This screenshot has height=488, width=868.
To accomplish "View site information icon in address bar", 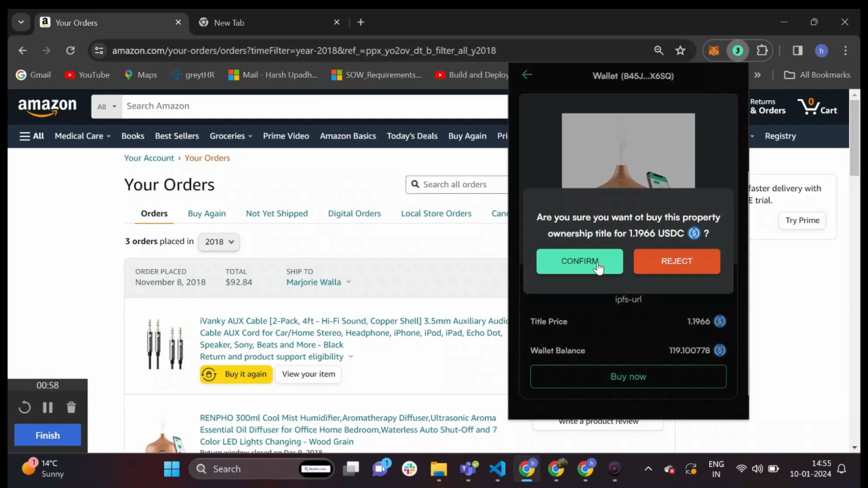I will pyautogui.click(x=99, y=50).
